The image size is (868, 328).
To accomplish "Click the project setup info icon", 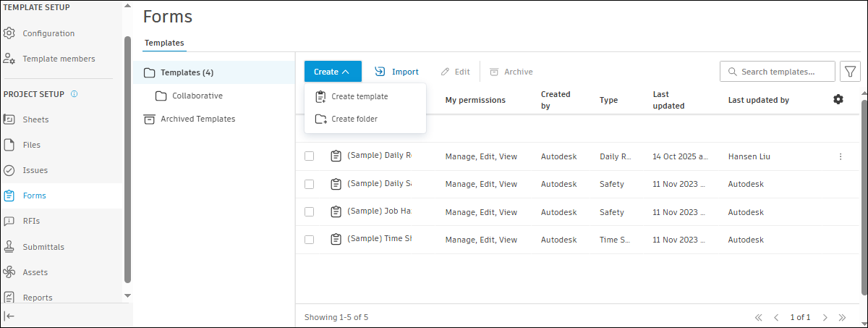I will click(75, 94).
